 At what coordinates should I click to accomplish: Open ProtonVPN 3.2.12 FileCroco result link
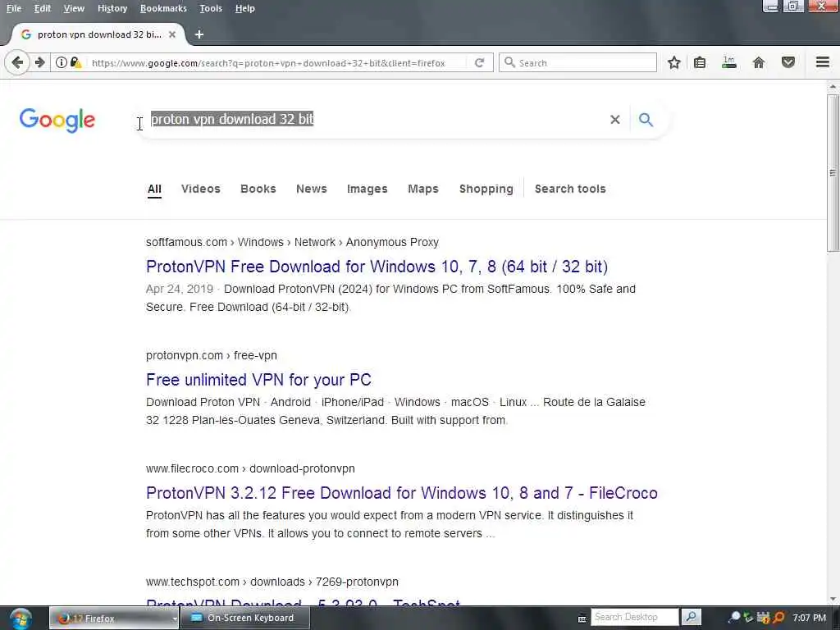click(402, 493)
